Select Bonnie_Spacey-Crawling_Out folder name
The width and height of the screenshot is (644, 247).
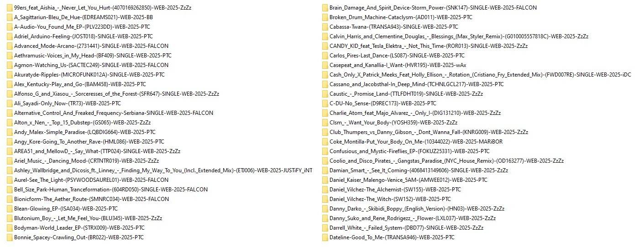click(79, 237)
